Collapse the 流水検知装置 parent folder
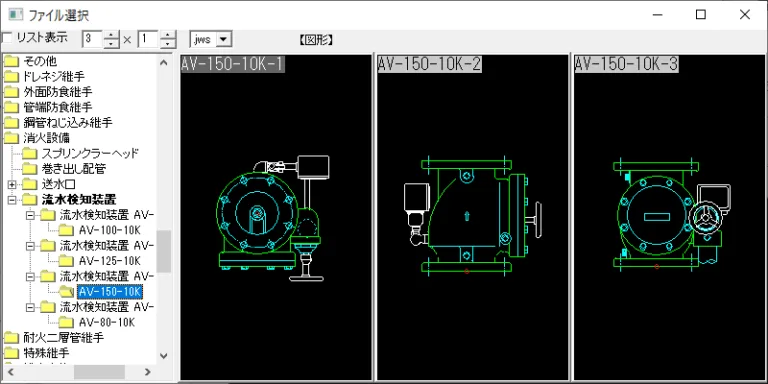 pyautogui.click(x=12, y=200)
